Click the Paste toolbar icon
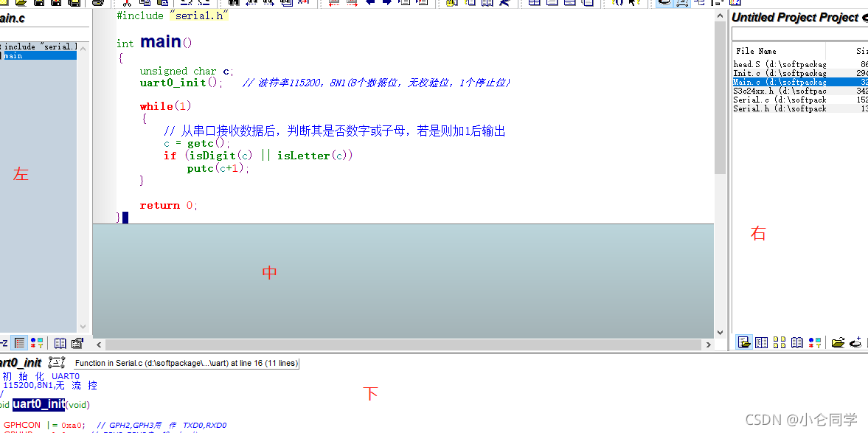This screenshot has height=433, width=868. pos(163,3)
